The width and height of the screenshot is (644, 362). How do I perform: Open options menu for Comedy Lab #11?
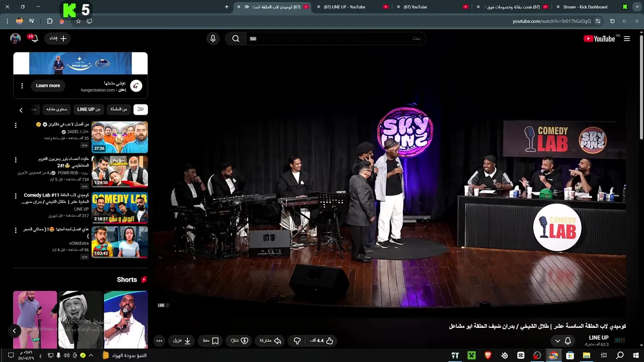16,195
